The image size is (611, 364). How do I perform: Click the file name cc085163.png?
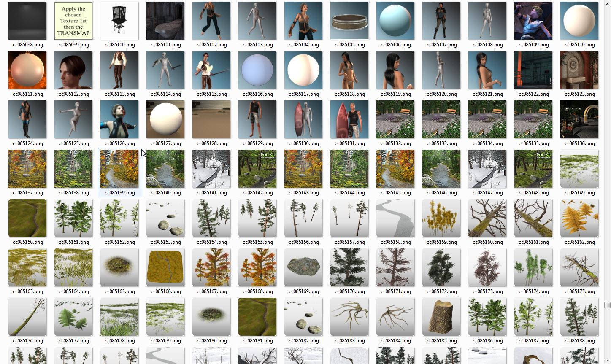coord(28,291)
